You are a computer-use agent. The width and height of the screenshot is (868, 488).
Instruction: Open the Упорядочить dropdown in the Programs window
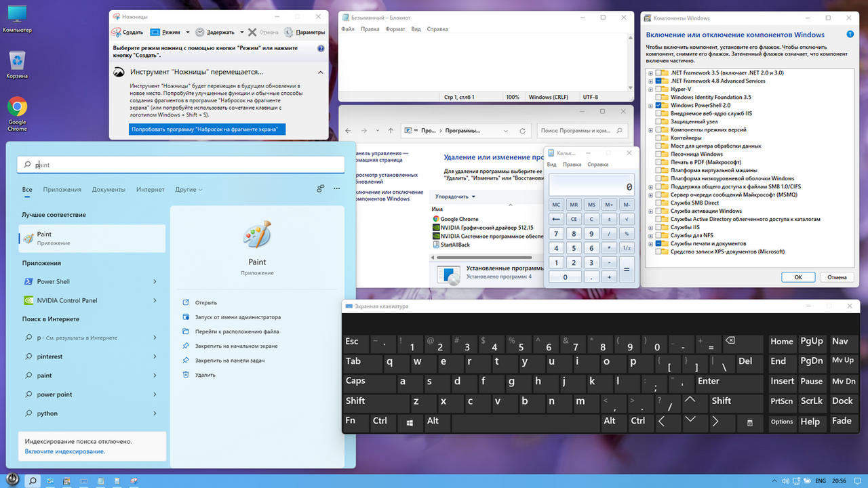[x=455, y=197]
